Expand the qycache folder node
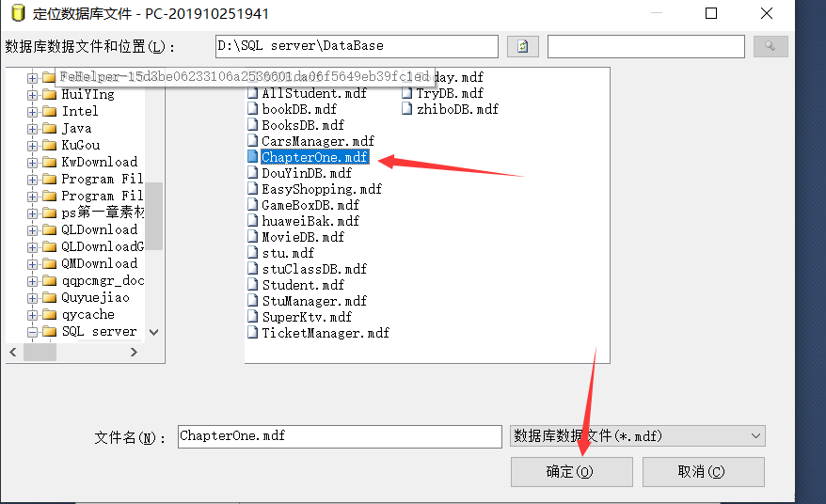The height and width of the screenshot is (504, 826). pyautogui.click(x=32, y=315)
